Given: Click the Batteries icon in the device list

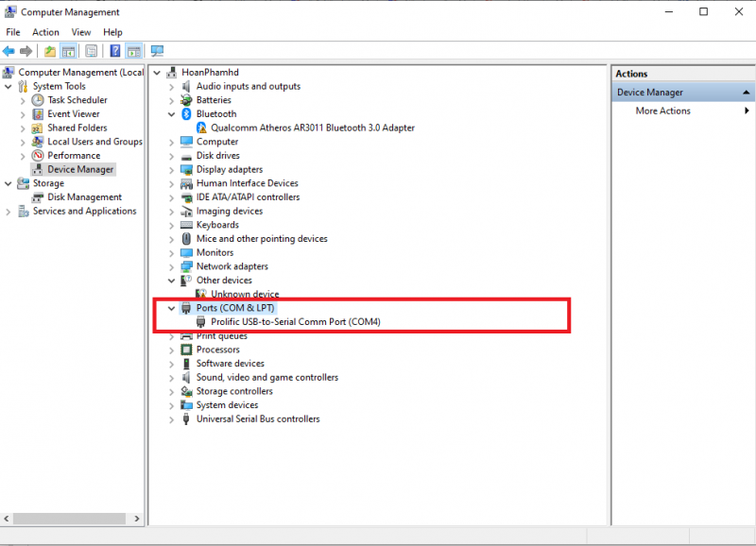Looking at the screenshot, I should click(x=186, y=100).
